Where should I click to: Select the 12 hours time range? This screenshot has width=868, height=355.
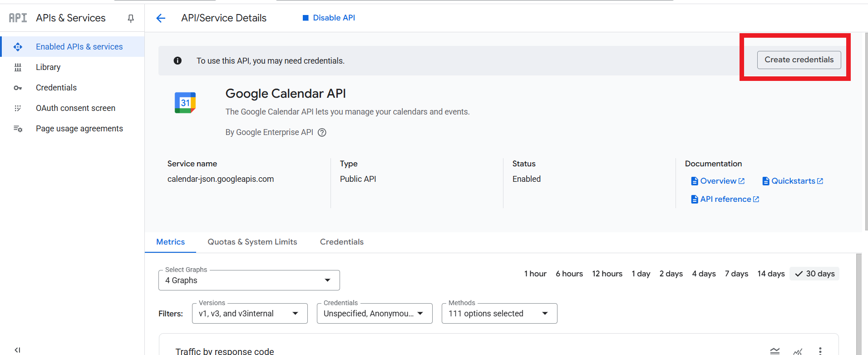coord(607,274)
